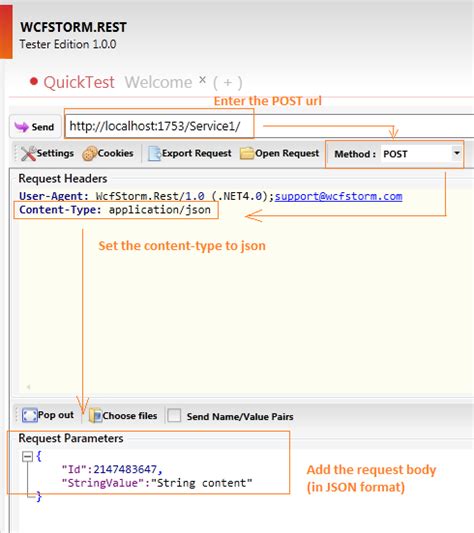This screenshot has width=474, height=533.
Task: Open the Cookies manager
Action: point(108,153)
